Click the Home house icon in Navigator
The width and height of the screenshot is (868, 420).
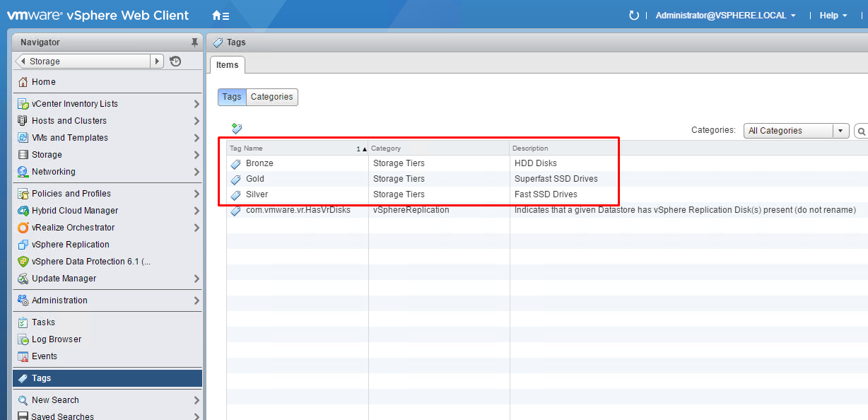coord(23,82)
